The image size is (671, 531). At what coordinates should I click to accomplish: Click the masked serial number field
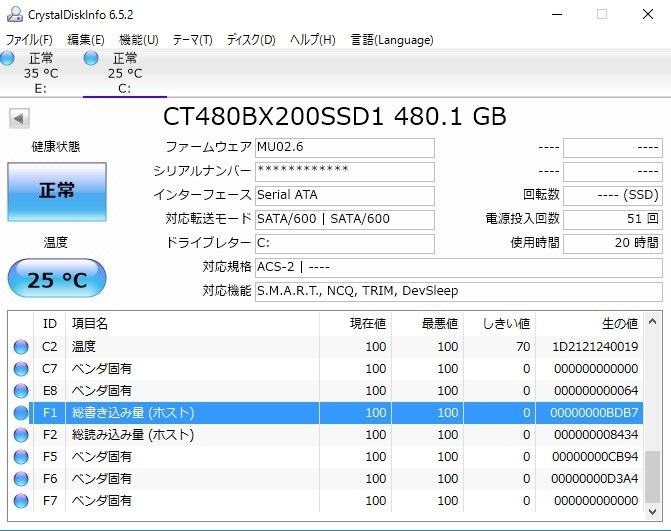344,172
